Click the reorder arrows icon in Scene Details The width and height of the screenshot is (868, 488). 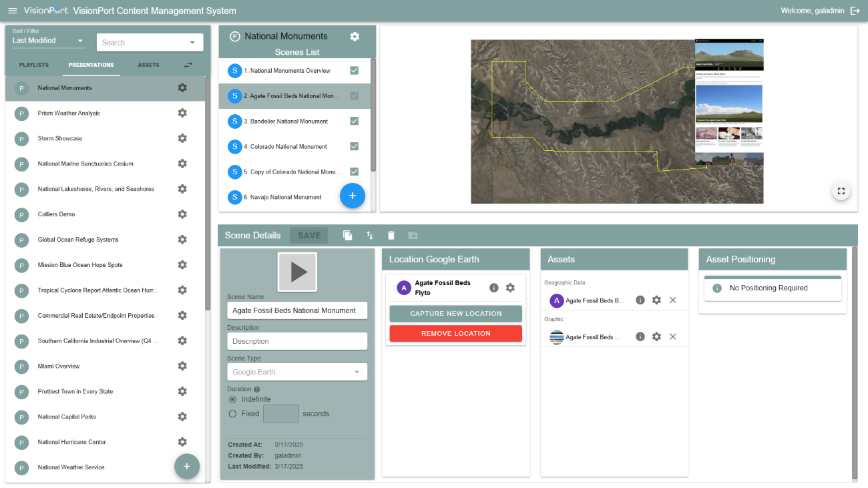coord(369,235)
